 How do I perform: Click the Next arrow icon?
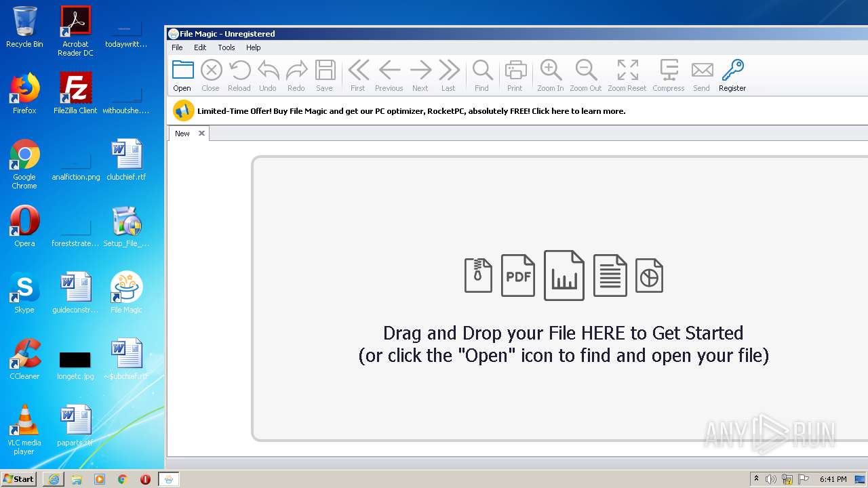pos(420,70)
